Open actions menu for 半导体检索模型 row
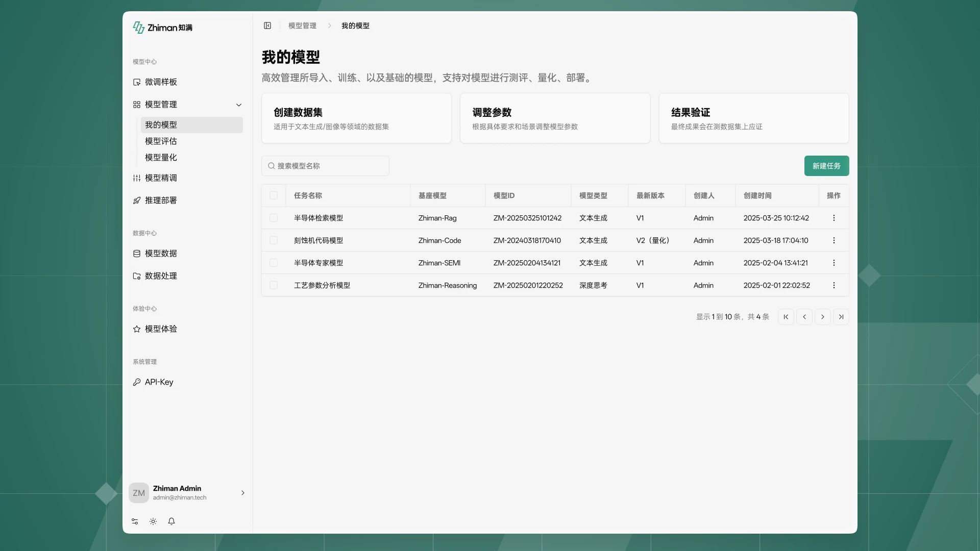This screenshot has height=551, width=980. pyautogui.click(x=834, y=218)
